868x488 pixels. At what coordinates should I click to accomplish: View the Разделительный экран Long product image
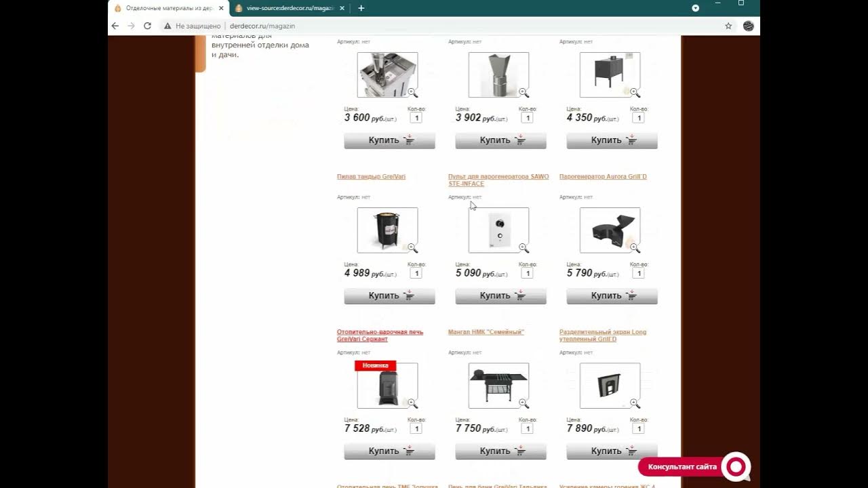point(610,386)
